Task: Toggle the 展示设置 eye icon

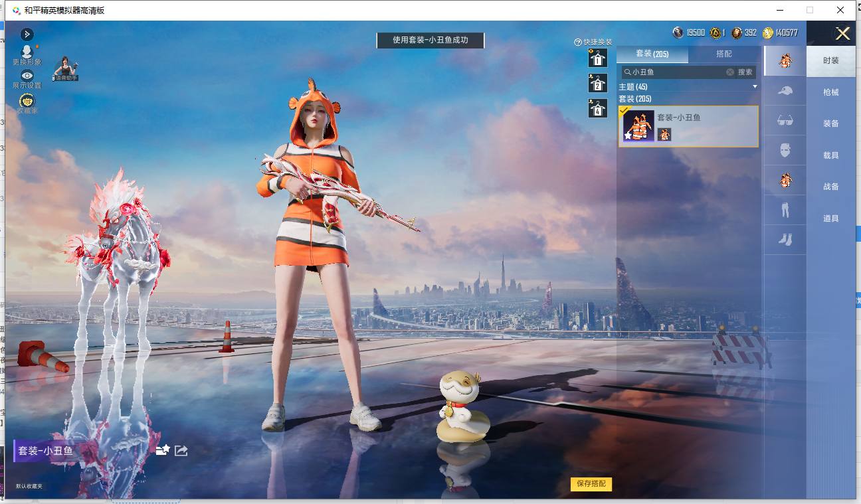Action: tap(27, 76)
